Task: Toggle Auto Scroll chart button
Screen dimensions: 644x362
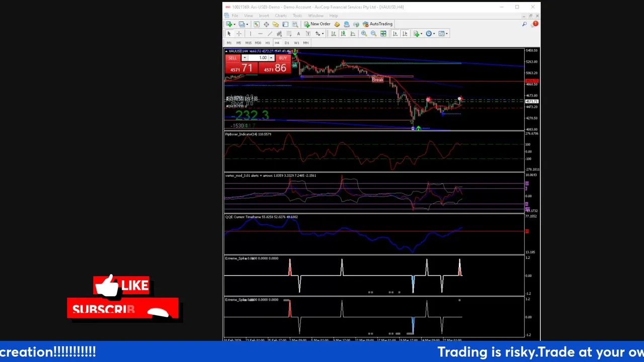Action: (x=395, y=34)
